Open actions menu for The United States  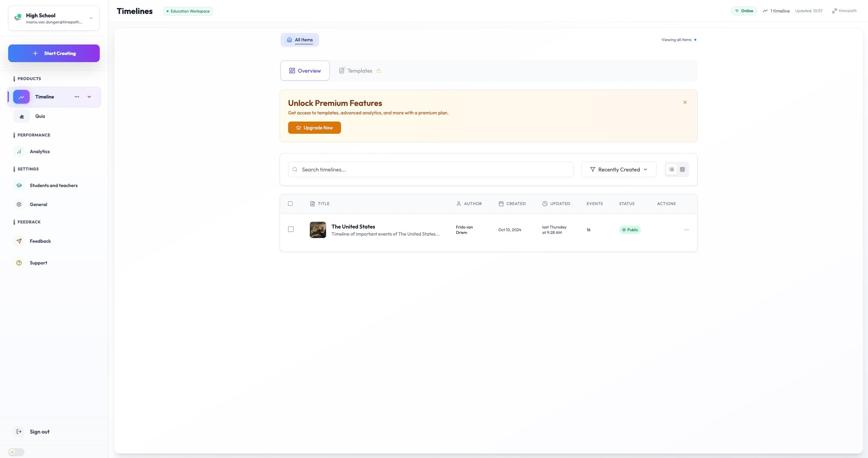686,230
